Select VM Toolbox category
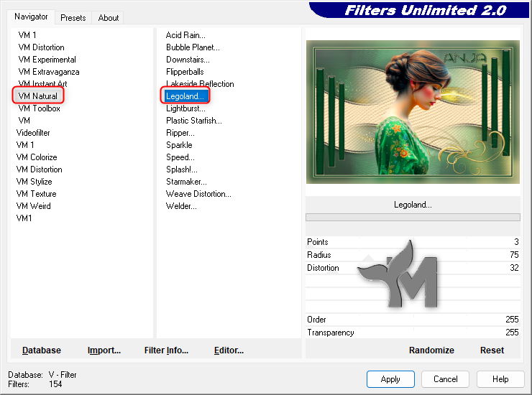Image resolution: width=532 pixels, height=395 pixels. (x=40, y=108)
